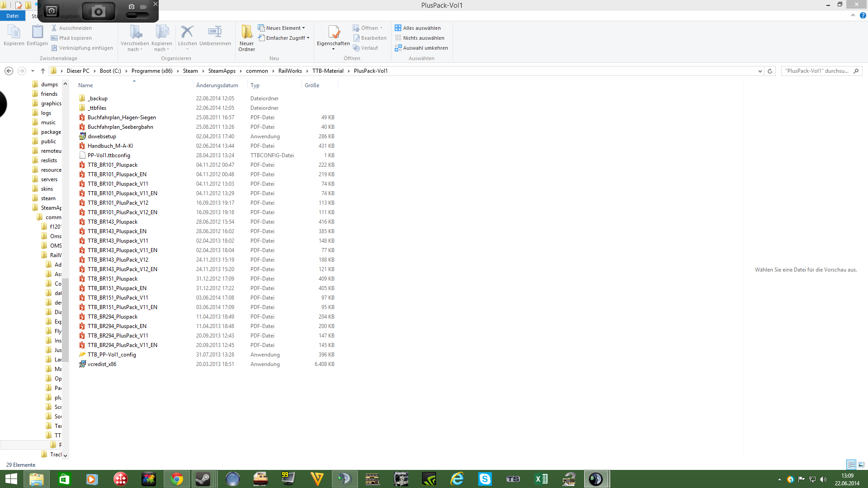The image size is (868, 488).
Task: Switch to details view toggle
Action: point(851,465)
